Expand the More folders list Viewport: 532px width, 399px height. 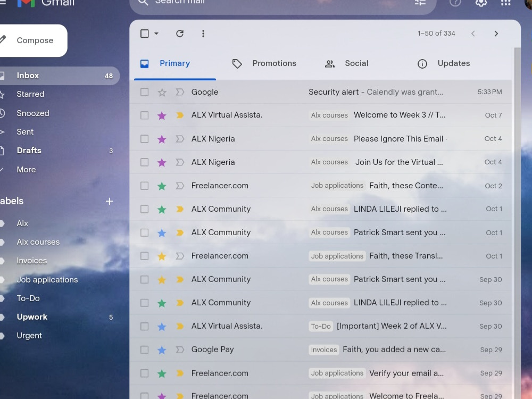26,169
